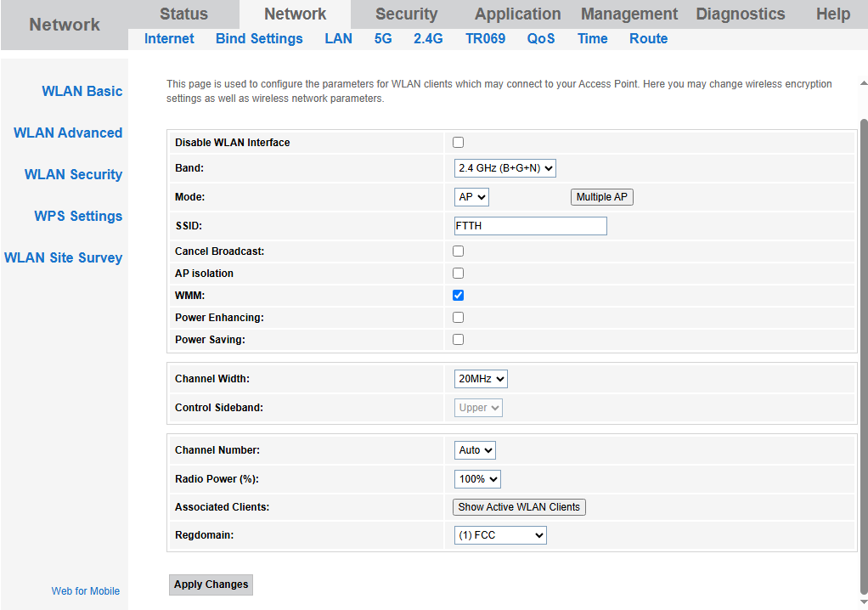Open the Multiple AP settings
Viewport: 868px width, 610px height.
click(601, 197)
